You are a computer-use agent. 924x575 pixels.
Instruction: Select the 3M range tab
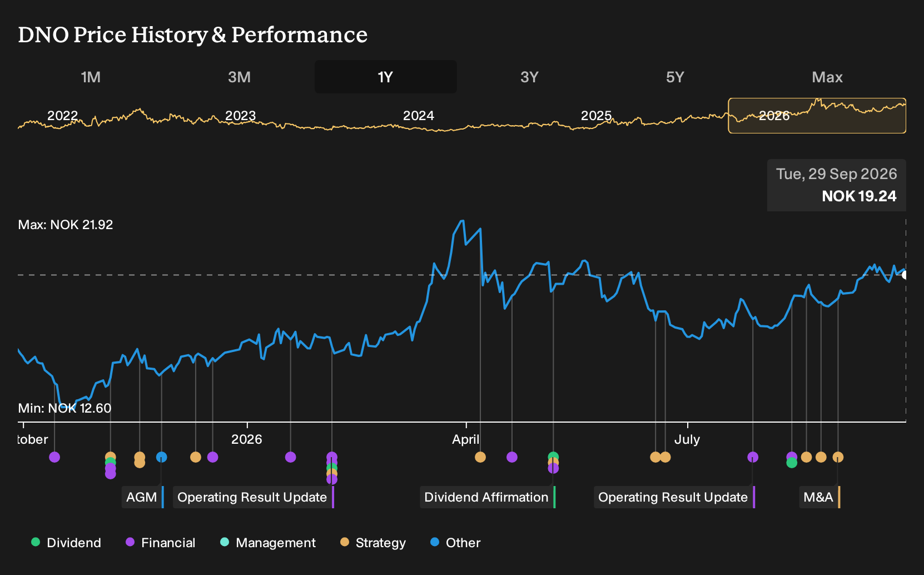click(239, 77)
